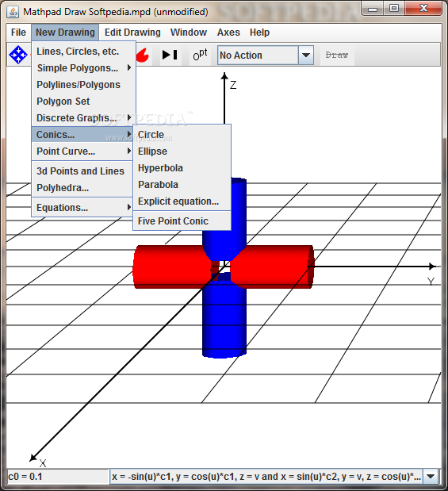The width and height of the screenshot is (448, 491).
Task: Open the Axes menu
Action: coord(228,33)
